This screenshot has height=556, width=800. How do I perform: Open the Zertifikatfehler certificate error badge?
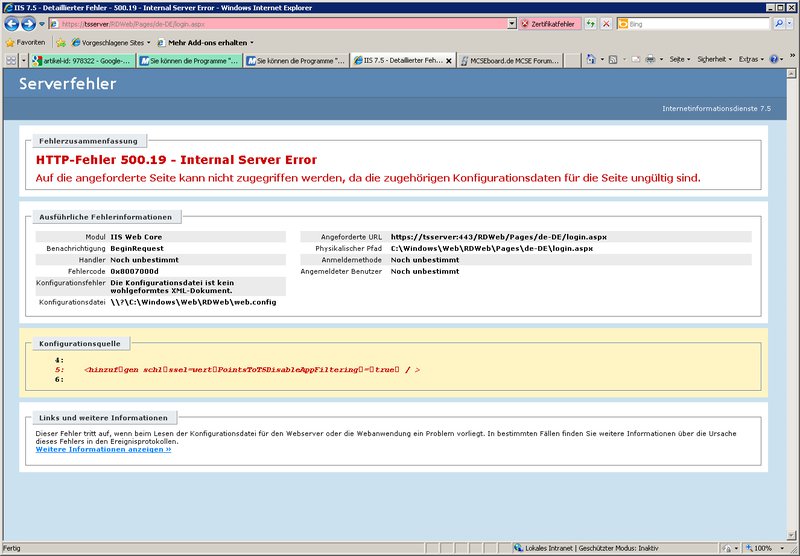pyautogui.click(x=550, y=24)
